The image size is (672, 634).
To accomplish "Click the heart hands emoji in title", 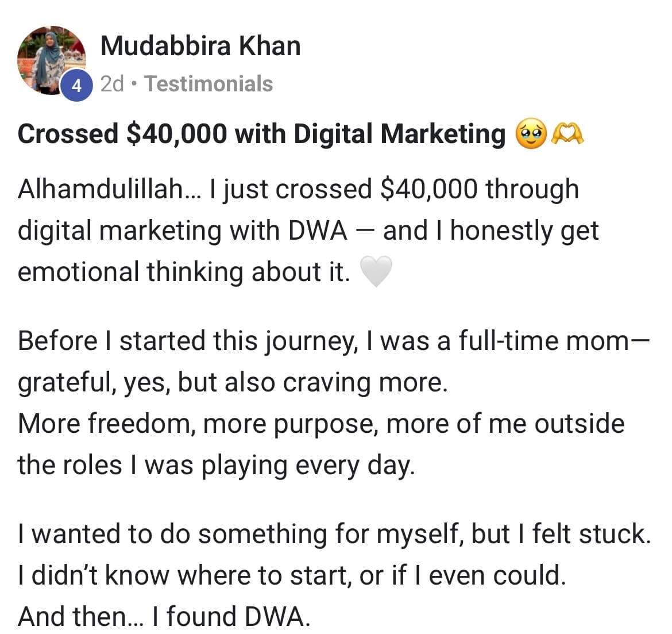I will 567,134.
